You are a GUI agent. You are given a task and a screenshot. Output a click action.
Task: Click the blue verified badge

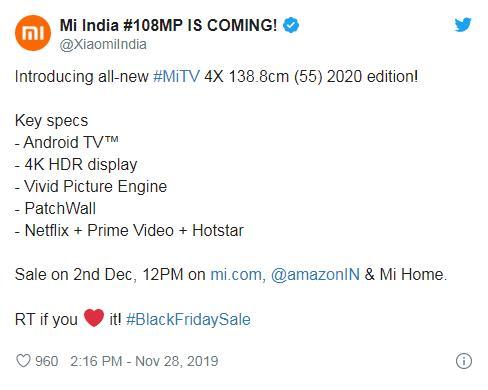(x=291, y=25)
